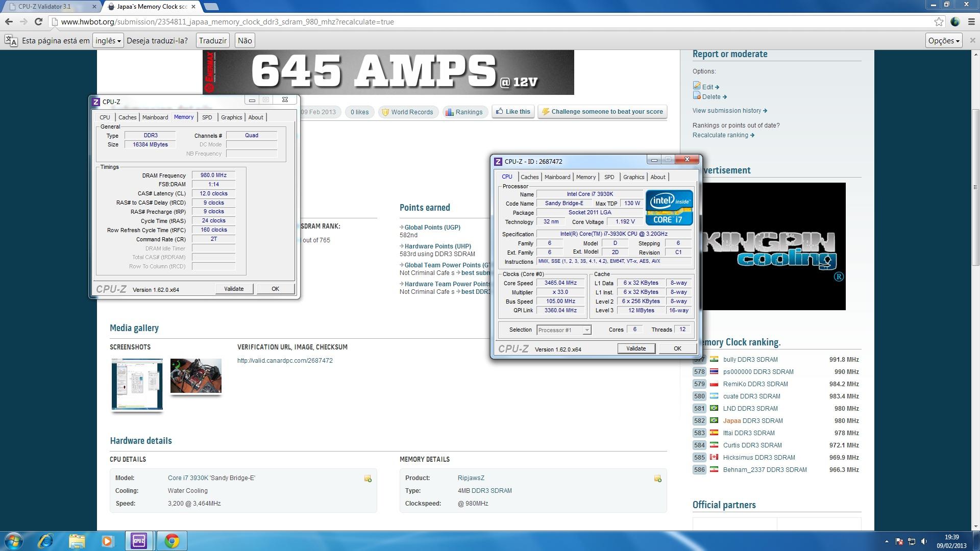
Task: Select Caches tab in CPU-Z ID 2687472 window
Action: 529,177
